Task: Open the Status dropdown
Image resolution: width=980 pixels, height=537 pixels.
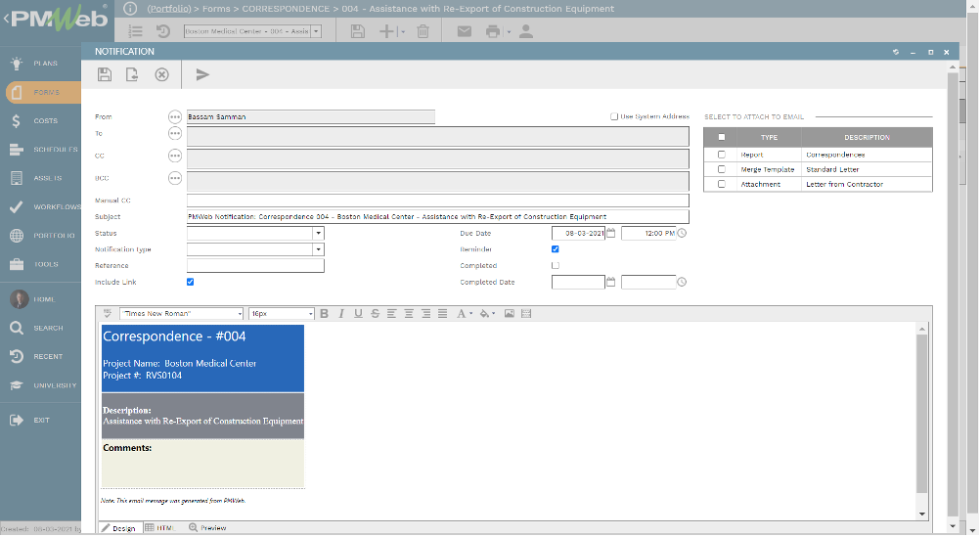Action: tap(318, 233)
